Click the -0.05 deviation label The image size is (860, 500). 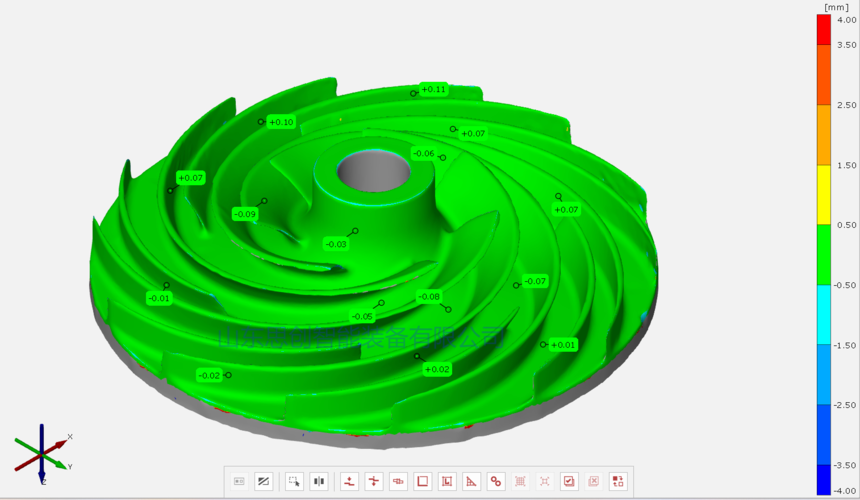click(x=362, y=316)
